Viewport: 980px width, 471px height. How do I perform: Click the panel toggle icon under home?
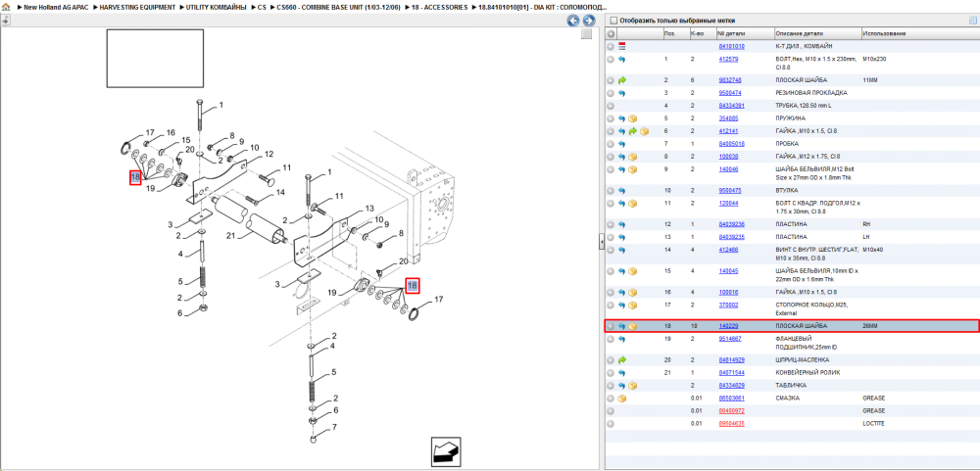5,20
